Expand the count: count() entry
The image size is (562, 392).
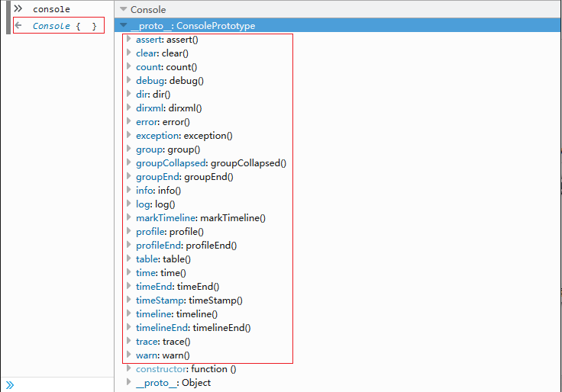[x=129, y=66]
